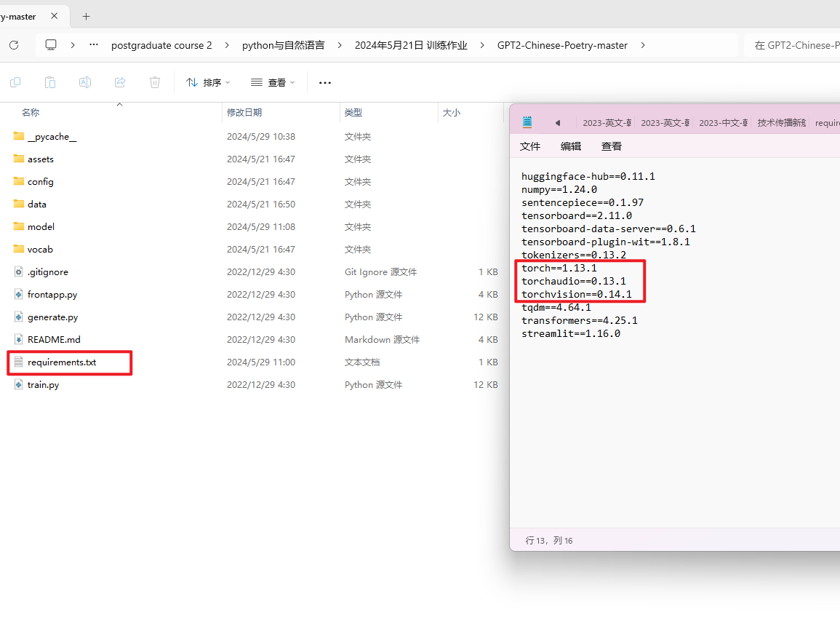Expand the 排序 sort dropdown
Screen dimensions: 840x631
coord(208,82)
